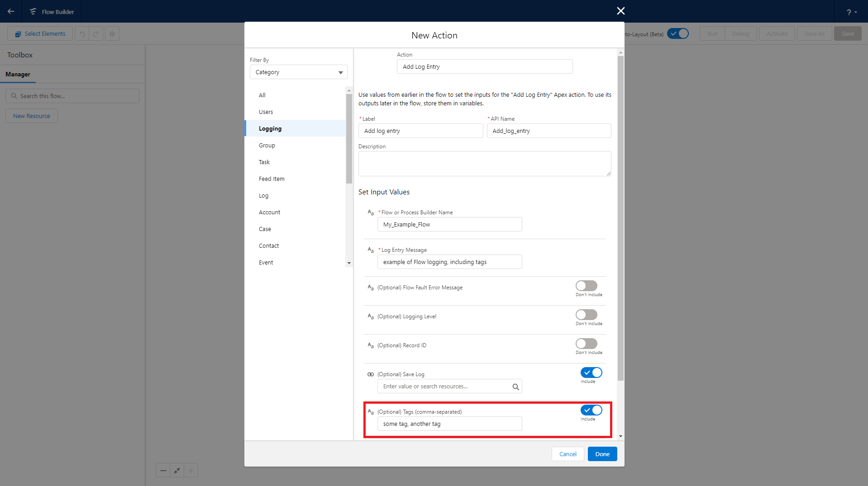Click the category list scroll-down arrow
This screenshot has width=868, height=486.
(349, 263)
